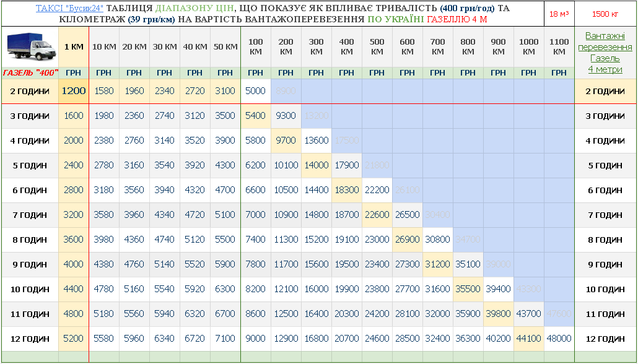The image size is (638, 364).
Task: Select the "500 КМ" column header
Action: coord(377,47)
